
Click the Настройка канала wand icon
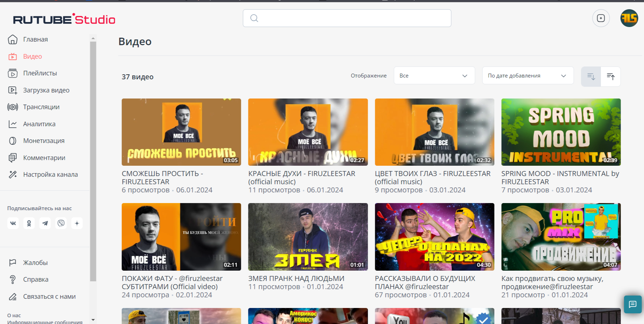click(13, 175)
